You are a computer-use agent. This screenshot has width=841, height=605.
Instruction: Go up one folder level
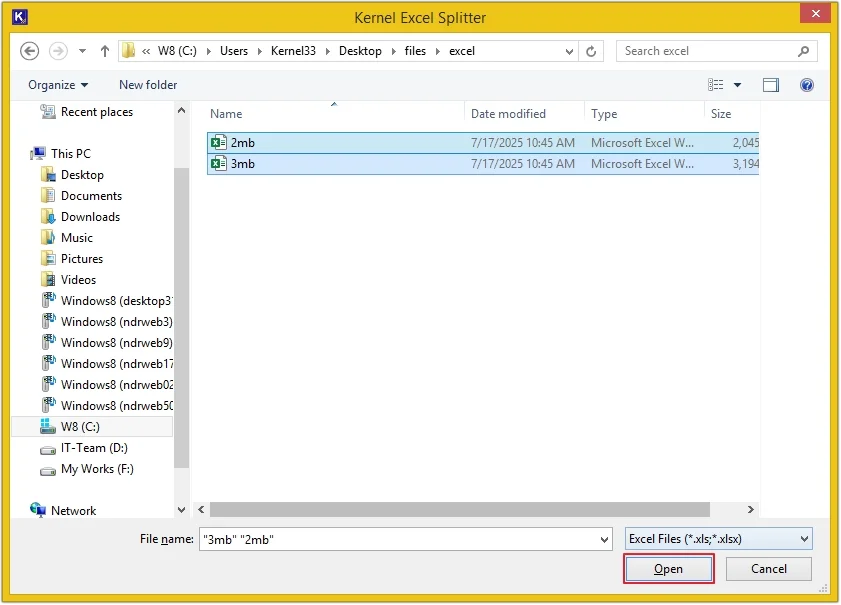(x=105, y=51)
